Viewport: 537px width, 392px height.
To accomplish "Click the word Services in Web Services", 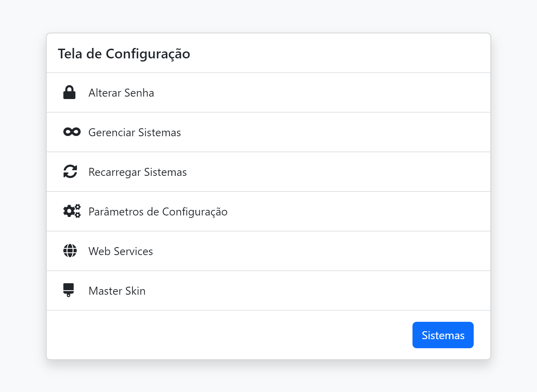I will (133, 251).
